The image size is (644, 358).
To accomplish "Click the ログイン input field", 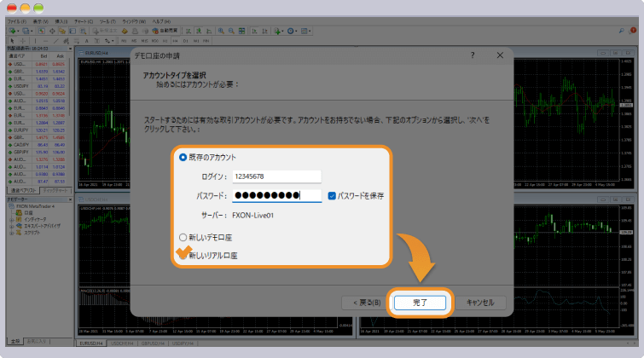I will point(277,176).
